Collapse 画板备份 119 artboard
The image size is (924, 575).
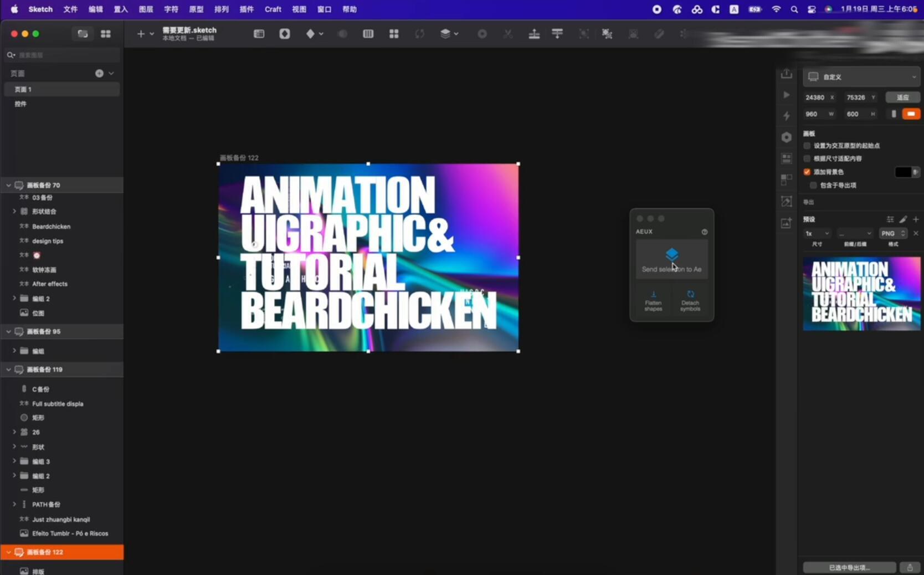click(x=8, y=369)
